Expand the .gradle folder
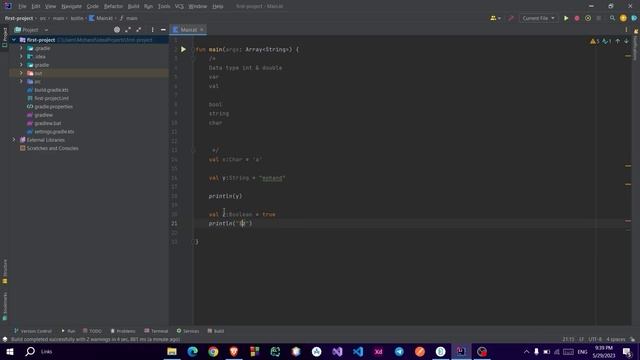Screen dimensions: 640x360 21,48
